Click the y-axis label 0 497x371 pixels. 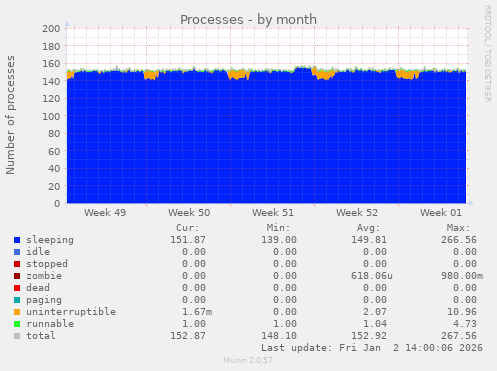pos(57,204)
